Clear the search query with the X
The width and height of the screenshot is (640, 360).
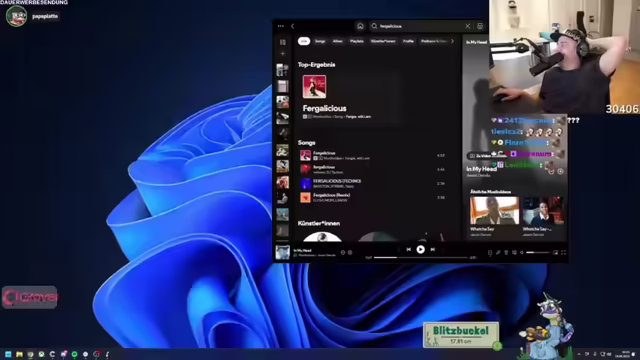pyautogui.click(x=468, y=26)
